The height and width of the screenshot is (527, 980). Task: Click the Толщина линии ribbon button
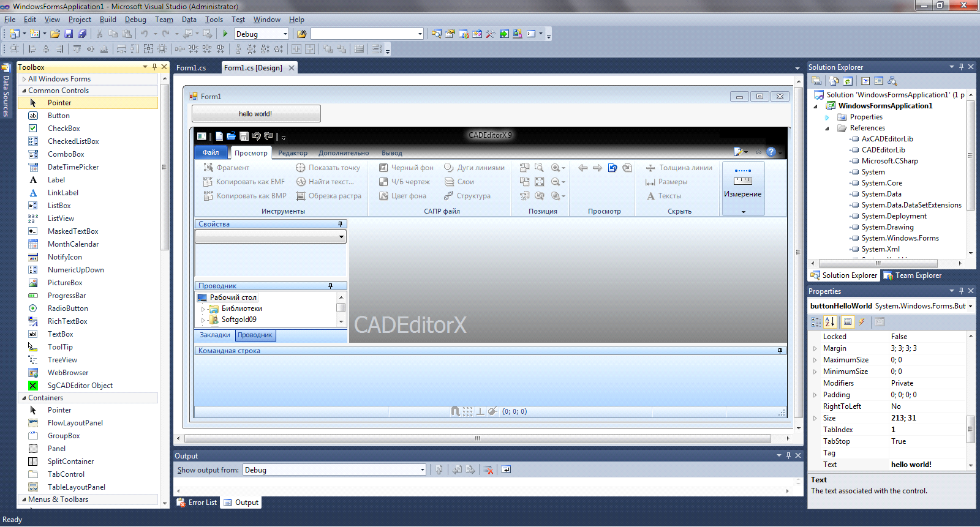[x=679, y=168]
